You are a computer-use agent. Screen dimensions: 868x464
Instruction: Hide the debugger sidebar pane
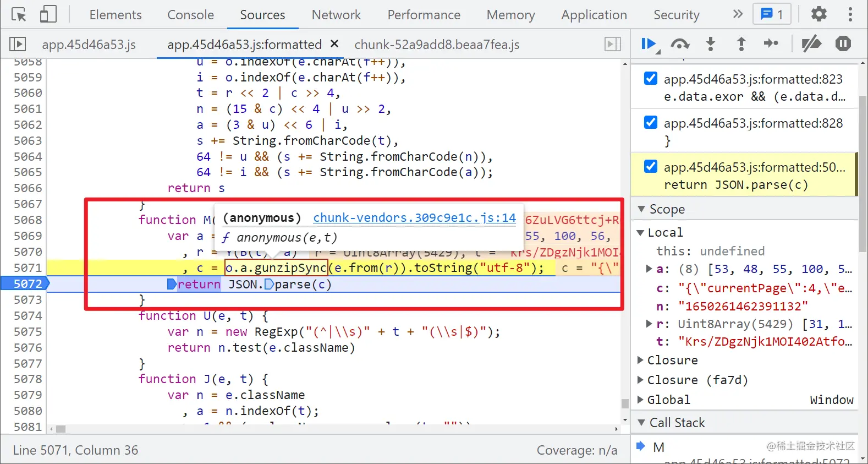pos(613,44)
